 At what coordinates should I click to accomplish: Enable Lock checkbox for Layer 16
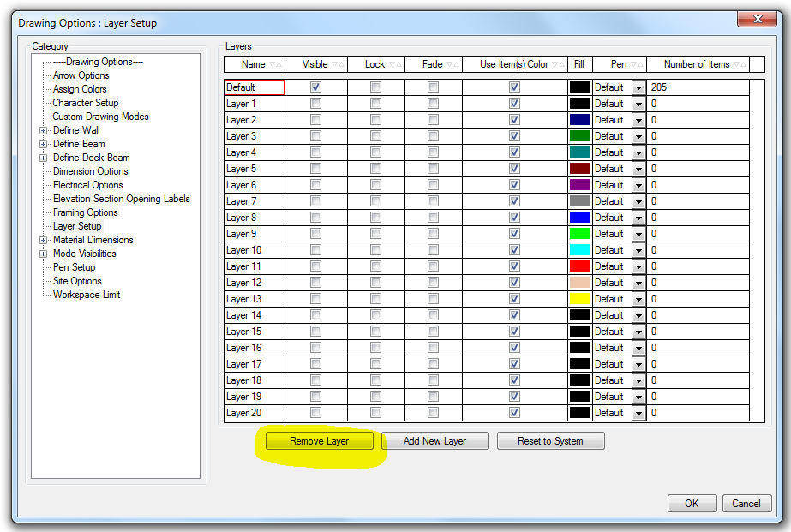point(376,348)
